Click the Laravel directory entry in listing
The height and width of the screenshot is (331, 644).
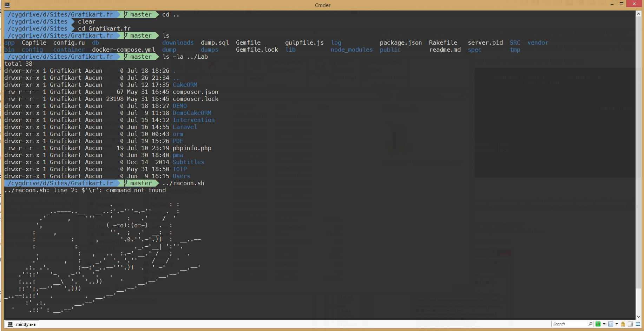tap(185, 127)
